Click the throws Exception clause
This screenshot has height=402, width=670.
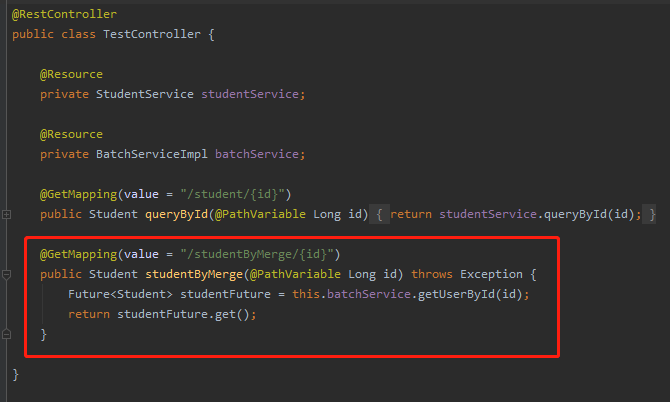click(467, 274)
